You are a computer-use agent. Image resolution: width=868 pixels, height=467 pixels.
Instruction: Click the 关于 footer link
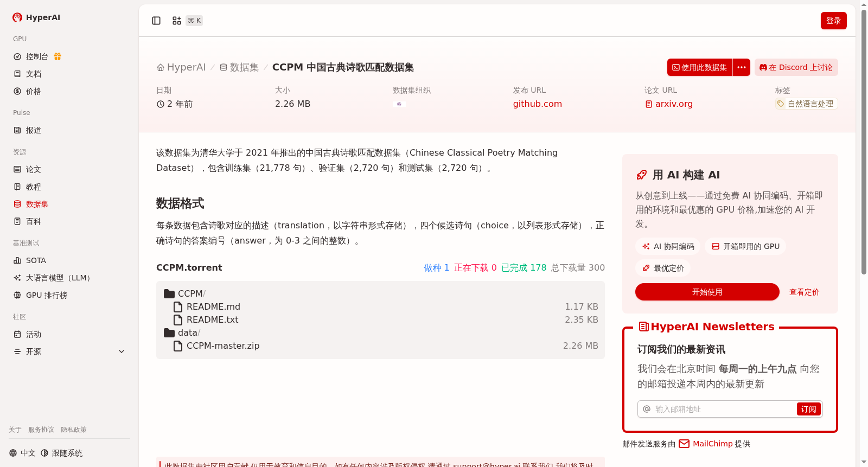[15, 430]
